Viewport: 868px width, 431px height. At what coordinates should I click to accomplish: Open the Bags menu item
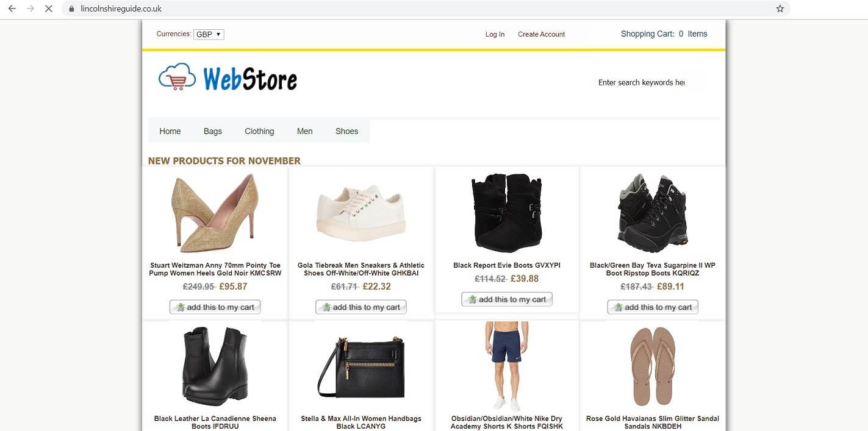coord(213,131)
